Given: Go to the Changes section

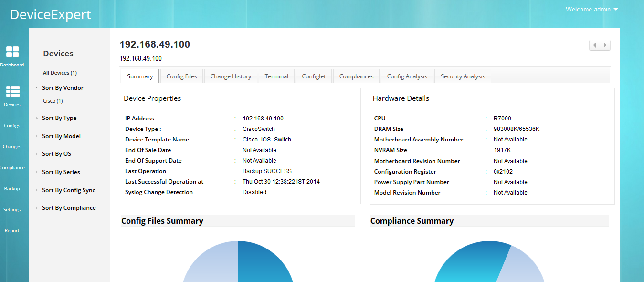Looking at the screenshot, I should (x=12, y=146).
